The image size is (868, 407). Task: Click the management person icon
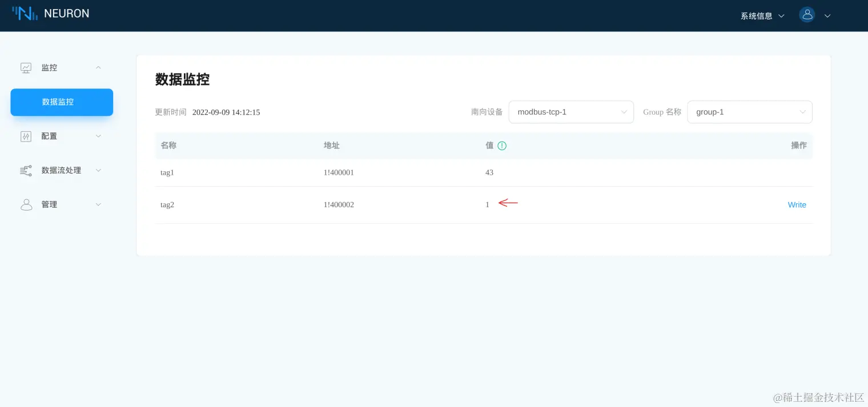26,205
